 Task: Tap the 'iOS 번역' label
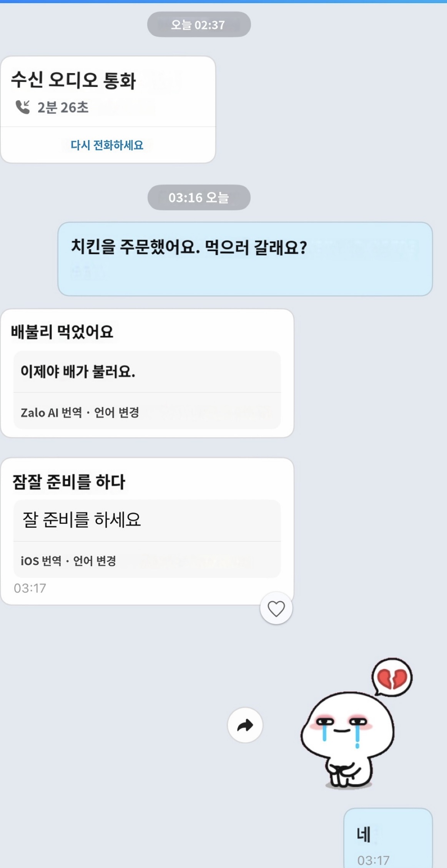click(41, 561)
